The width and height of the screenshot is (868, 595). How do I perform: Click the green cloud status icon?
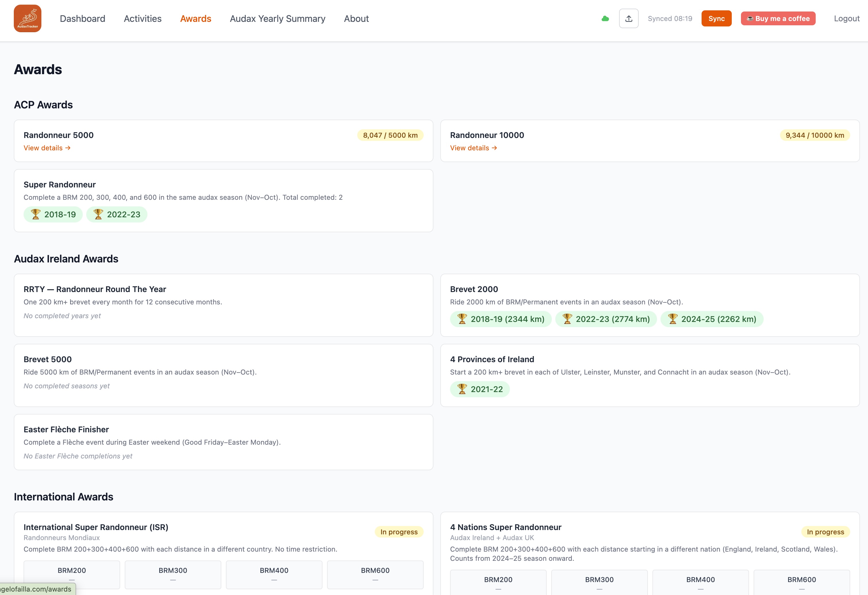[605, 19]
